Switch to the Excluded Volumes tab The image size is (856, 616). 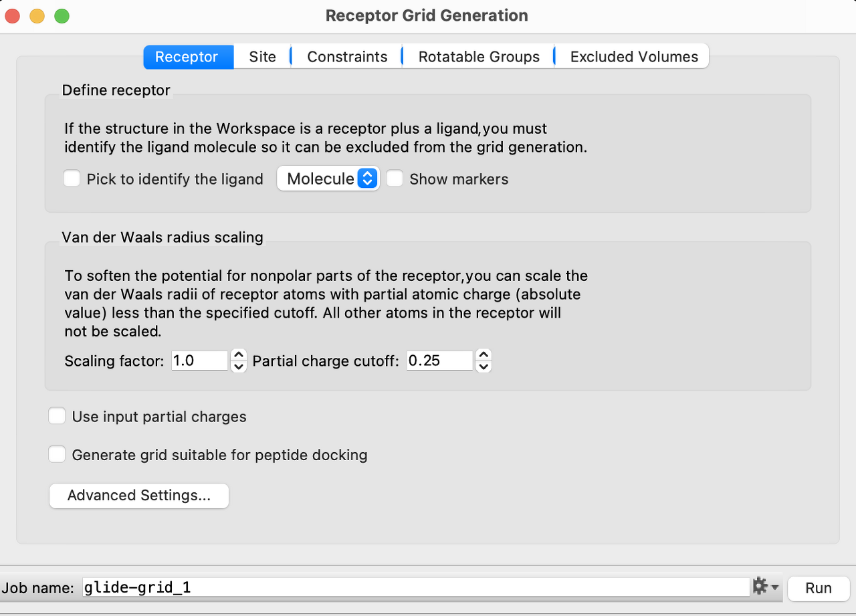tap(631, 56)
